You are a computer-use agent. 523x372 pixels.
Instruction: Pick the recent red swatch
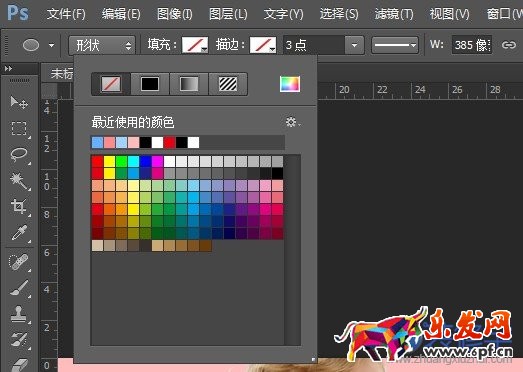[x=169, y=142]
